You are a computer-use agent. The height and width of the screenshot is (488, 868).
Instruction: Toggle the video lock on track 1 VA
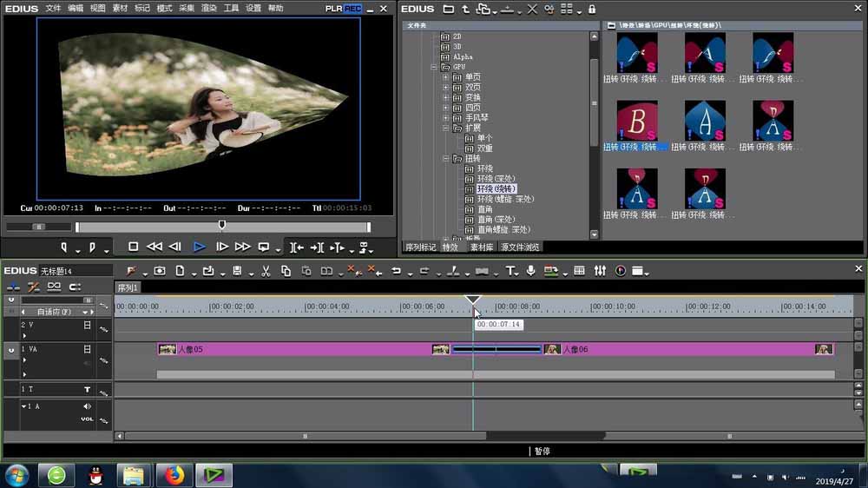tap(87, 349)
